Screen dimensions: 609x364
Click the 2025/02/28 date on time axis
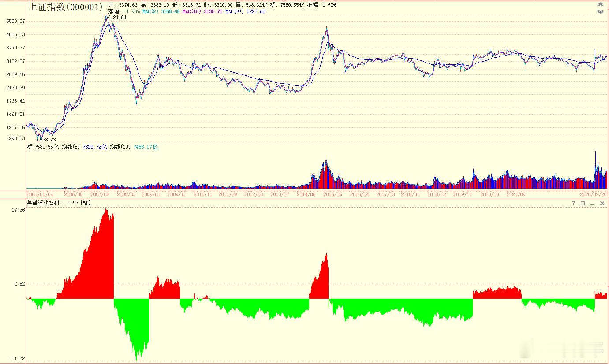[593, 194]
